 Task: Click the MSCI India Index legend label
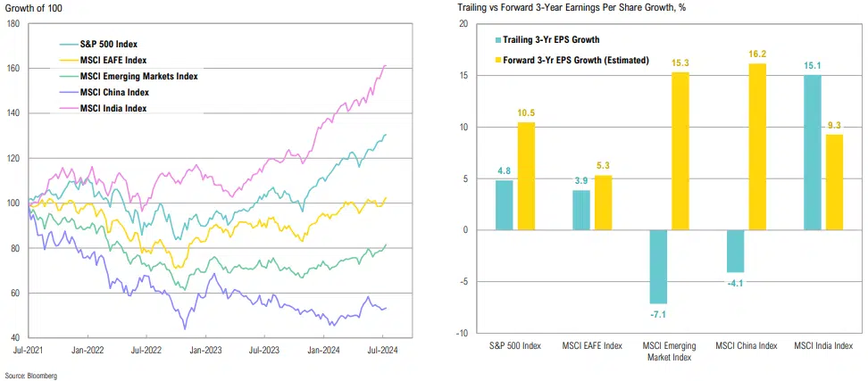tap(113, 109)
